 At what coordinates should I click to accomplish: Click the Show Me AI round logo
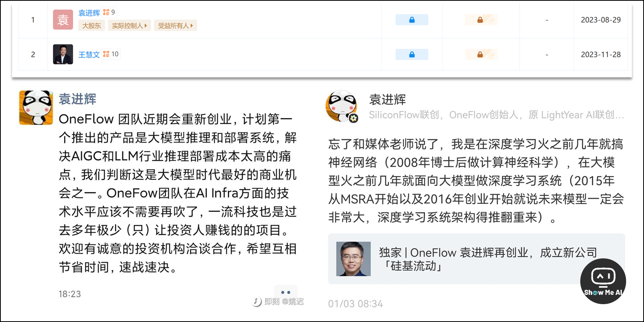tap(603, 281)
